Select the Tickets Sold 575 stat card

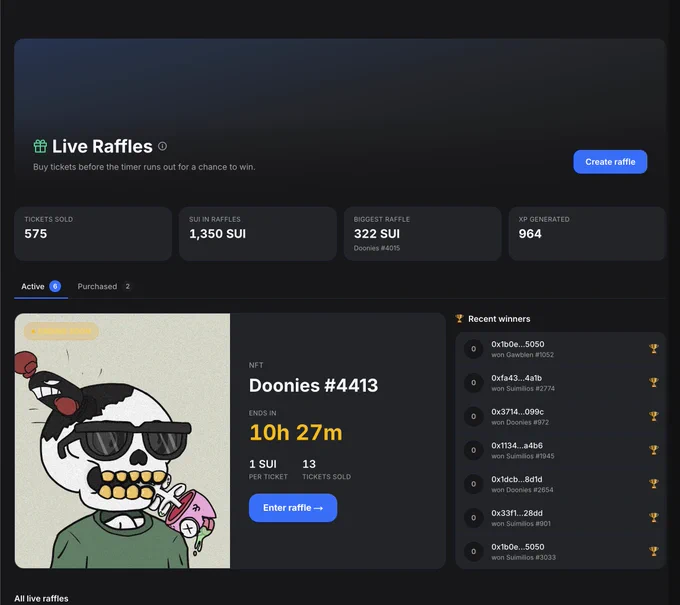coord(93,234)
